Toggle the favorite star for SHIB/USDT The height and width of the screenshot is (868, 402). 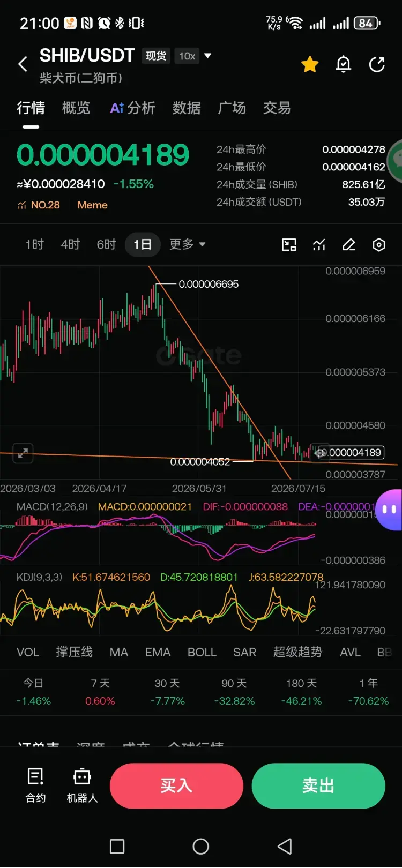[x=310, y=64]
